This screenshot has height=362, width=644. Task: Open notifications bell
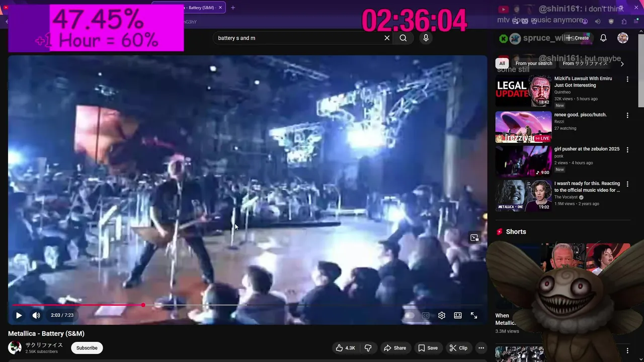(x=603, y=38)
